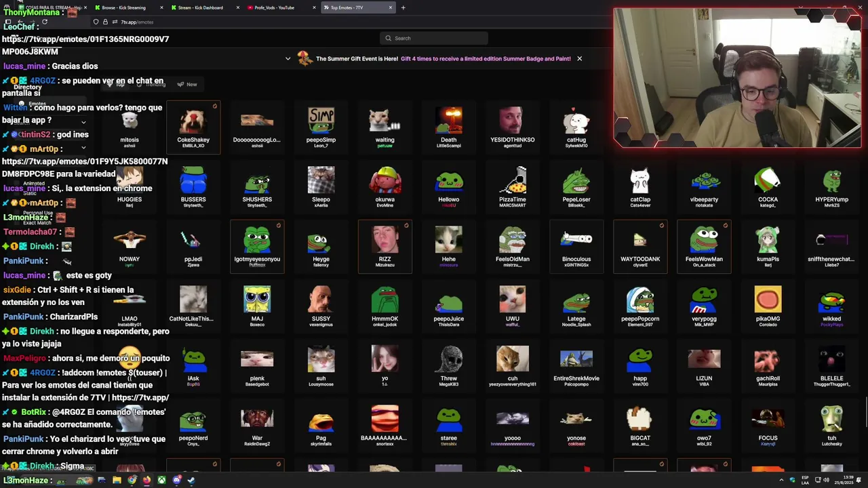Switch to the Profe_Vods - YouTube tab

[x=280, y=7]
